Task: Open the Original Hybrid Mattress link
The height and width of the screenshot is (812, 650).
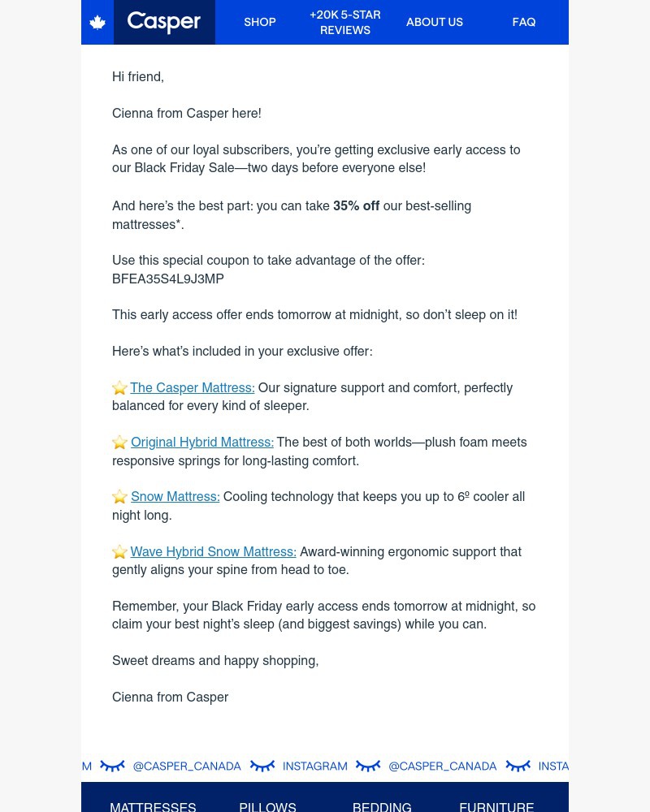Action: pos(202,443)
